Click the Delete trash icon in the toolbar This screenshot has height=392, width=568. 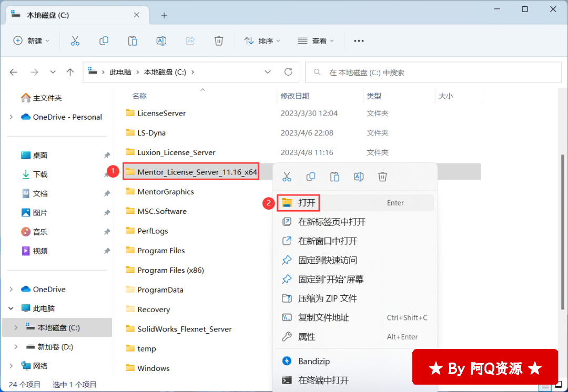[219, 41]
